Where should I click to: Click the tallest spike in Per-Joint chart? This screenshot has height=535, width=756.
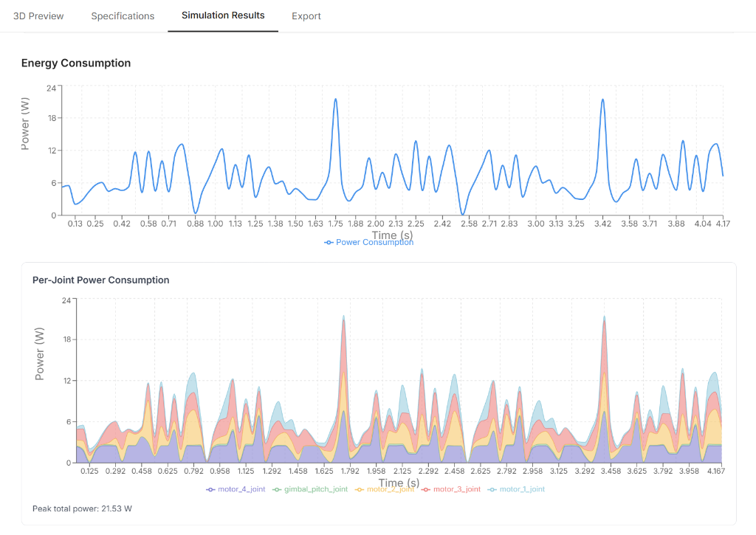(x=343, y=316)
